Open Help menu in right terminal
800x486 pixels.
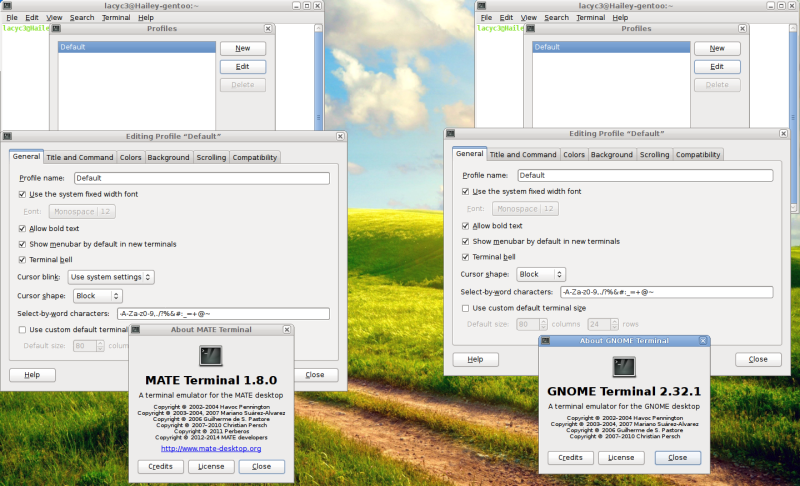pos(620,17)
